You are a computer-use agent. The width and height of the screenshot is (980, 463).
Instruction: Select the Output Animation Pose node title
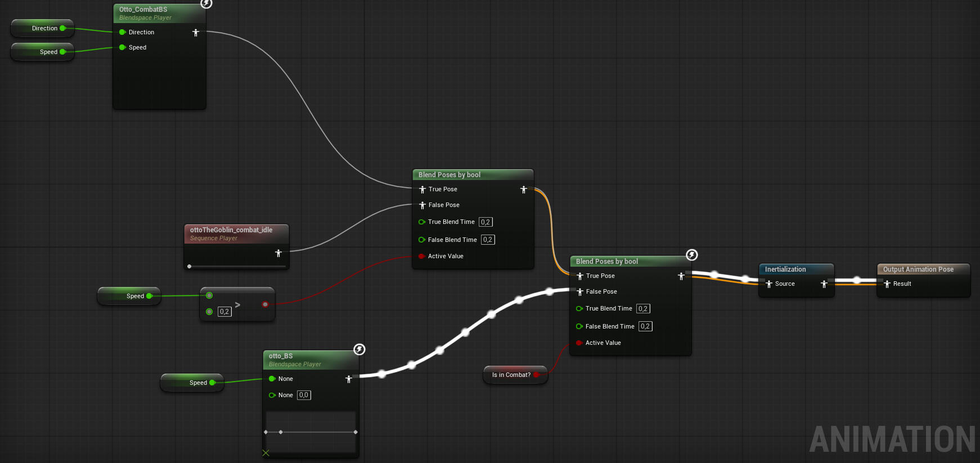coord(918,269)
